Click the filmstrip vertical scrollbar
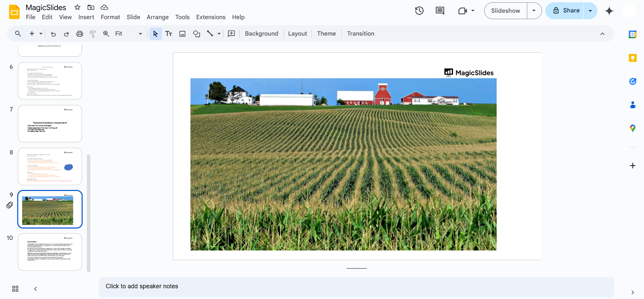Viewport: 644px width, 299px height. click(89, 213)
